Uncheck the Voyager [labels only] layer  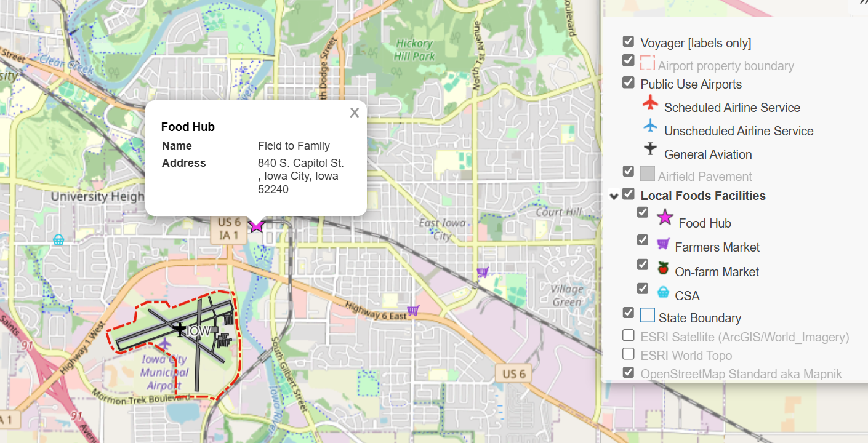point(628,41)
